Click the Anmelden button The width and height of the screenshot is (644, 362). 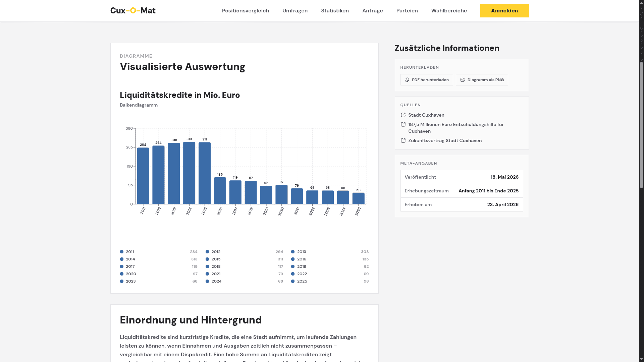[x=504, y=11]
